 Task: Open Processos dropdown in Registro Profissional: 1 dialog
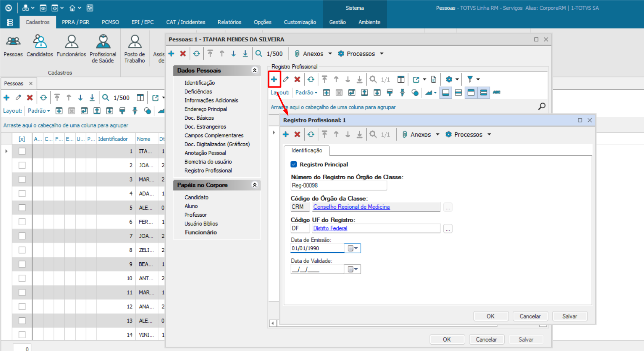468,134
